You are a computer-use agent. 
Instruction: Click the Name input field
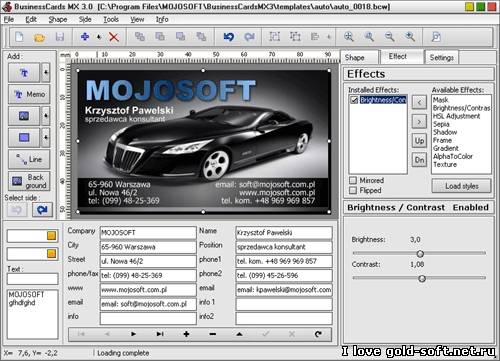(x=284, y=233)
